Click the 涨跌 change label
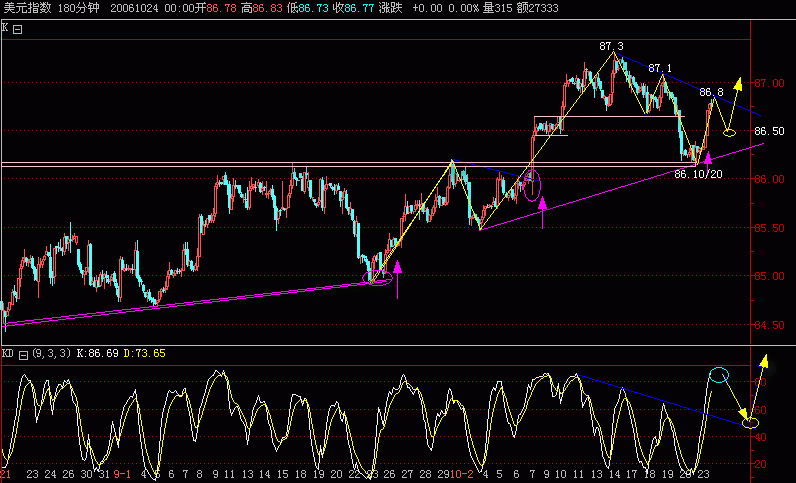This screenshot has height=483, width=796. (390, 8)
